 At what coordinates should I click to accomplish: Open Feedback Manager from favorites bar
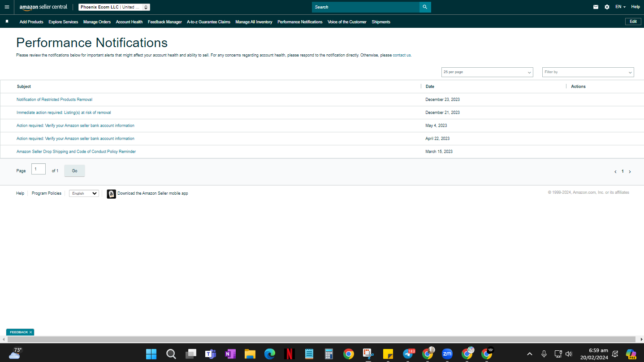165,22
